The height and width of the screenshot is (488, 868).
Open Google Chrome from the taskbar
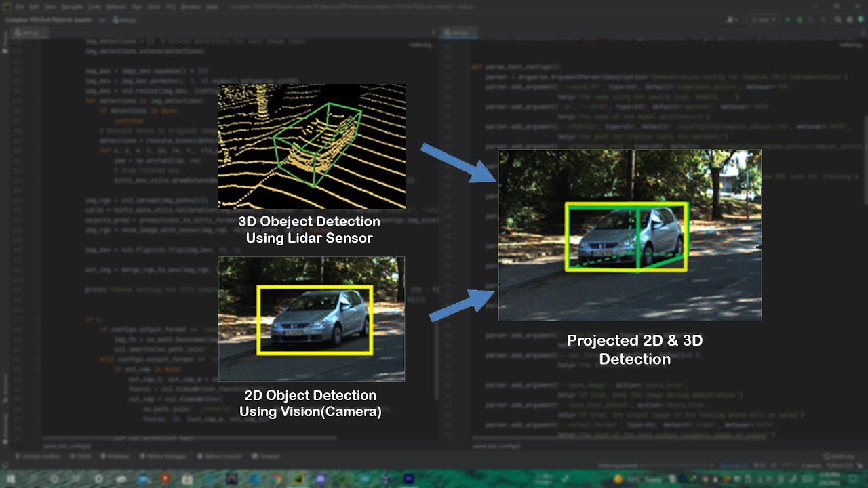click(x=277, y=479)
